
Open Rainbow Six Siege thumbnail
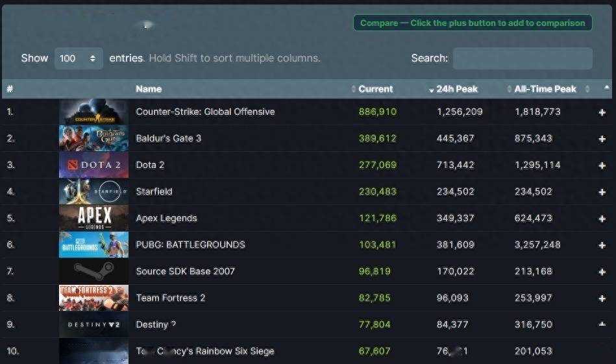pyautogui.click(x=93, y=351)
